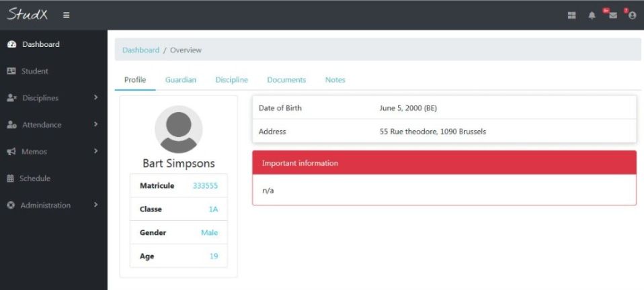The width and height of the screenshot is (644, 290).
Task: Expand the Attendance submenu chevron
Action: tap(95, 124)
